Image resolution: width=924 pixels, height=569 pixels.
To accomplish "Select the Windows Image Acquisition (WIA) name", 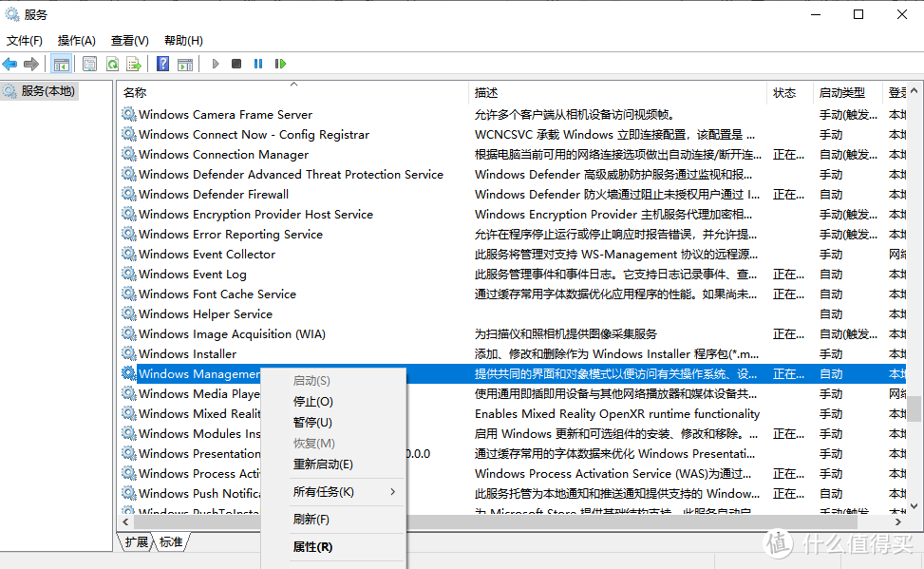I will pyautogui.click(x=232, y=333).
